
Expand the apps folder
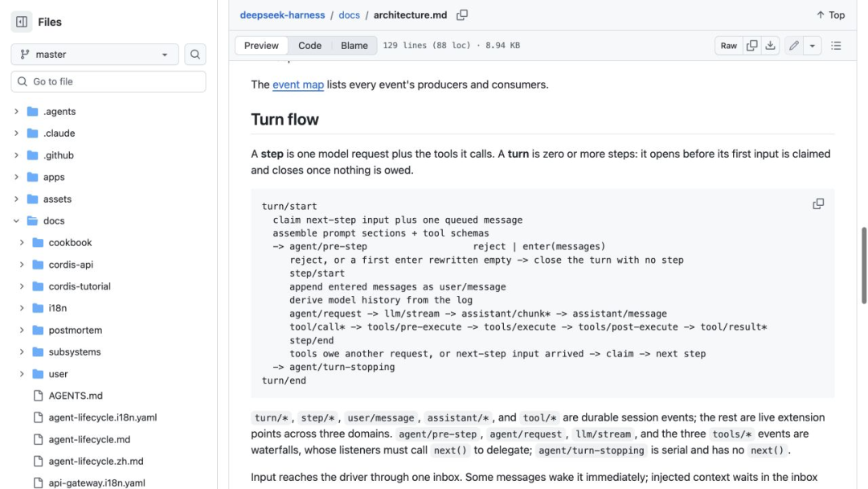(16, 177)
